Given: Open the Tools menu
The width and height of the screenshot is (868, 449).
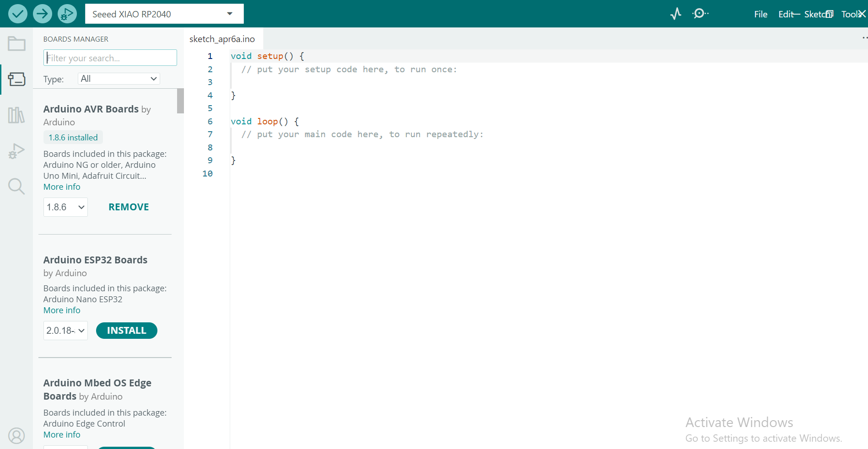Looking at the screenshot, I should tap(851, 14).
